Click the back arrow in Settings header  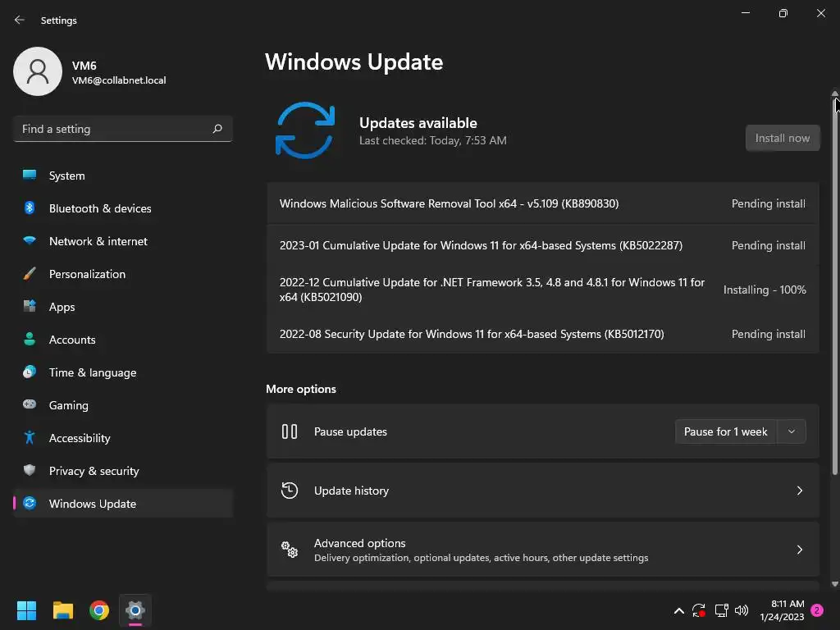[20, 20]
